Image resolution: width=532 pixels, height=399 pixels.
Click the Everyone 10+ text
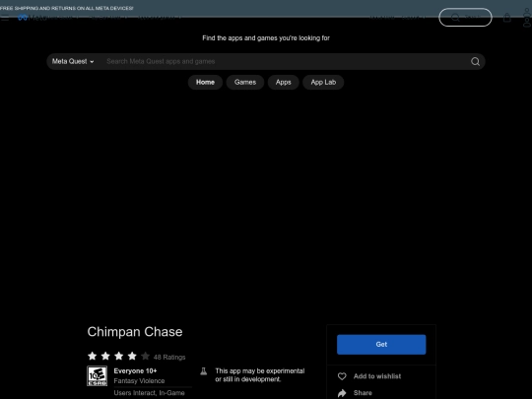point(135,370)
